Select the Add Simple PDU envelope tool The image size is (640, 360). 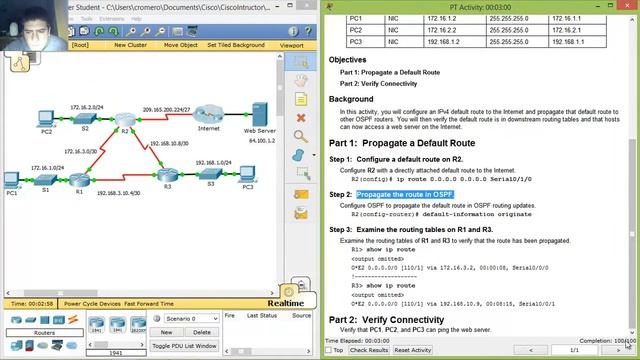301,194
